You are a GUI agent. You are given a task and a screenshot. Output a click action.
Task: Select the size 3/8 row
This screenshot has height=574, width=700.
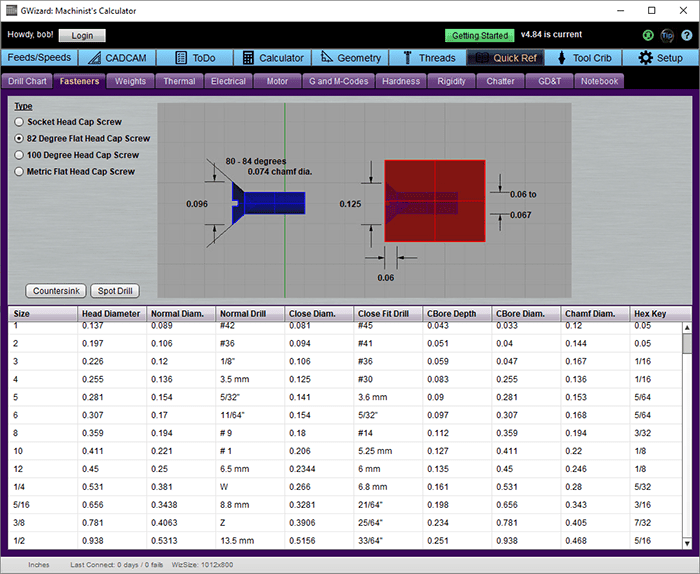click(345, 523)
